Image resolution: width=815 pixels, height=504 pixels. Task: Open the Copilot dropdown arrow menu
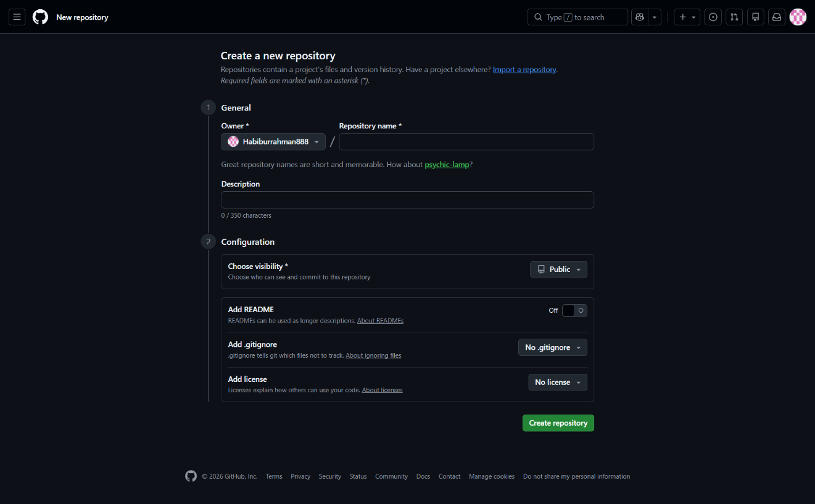655,17
